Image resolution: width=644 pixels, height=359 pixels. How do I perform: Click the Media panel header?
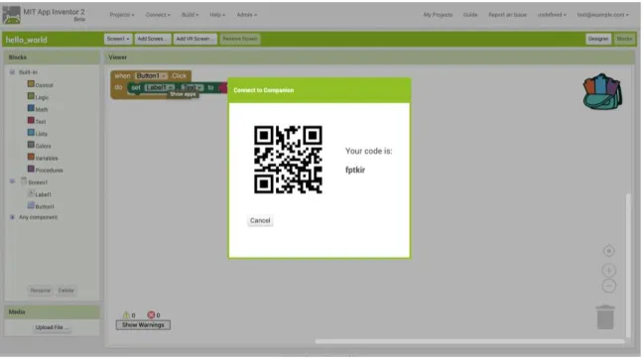click(52, 312)
